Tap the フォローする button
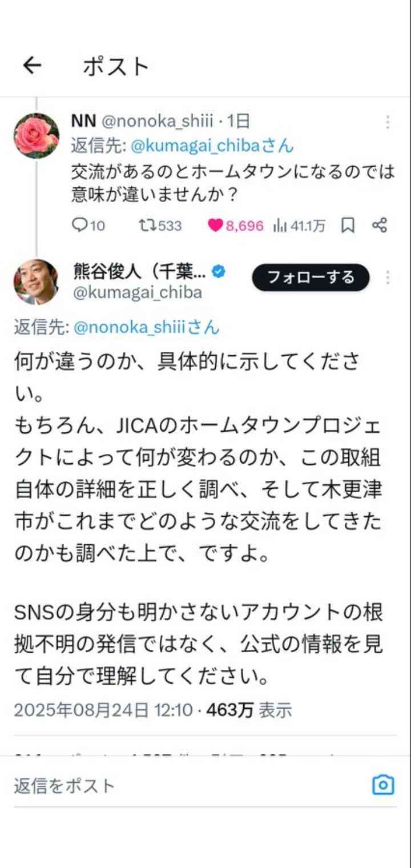The height and width of the screenshot is (868, 411). tap(311, 278)
